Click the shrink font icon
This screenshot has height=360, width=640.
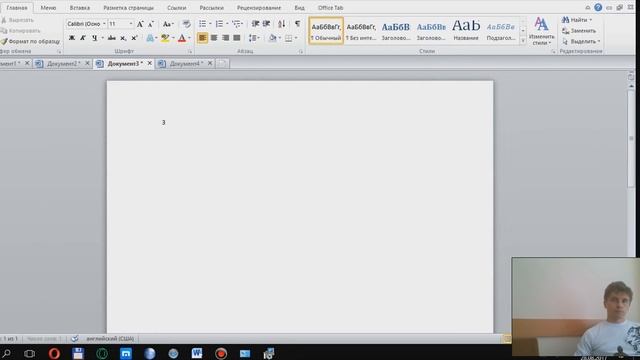click(x=151, y=24)
